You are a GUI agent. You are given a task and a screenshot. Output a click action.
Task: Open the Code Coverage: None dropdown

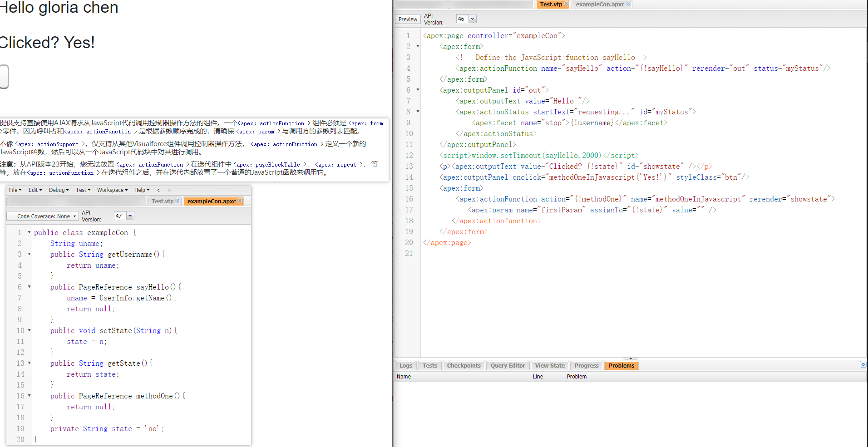click(x=43, y=216)
